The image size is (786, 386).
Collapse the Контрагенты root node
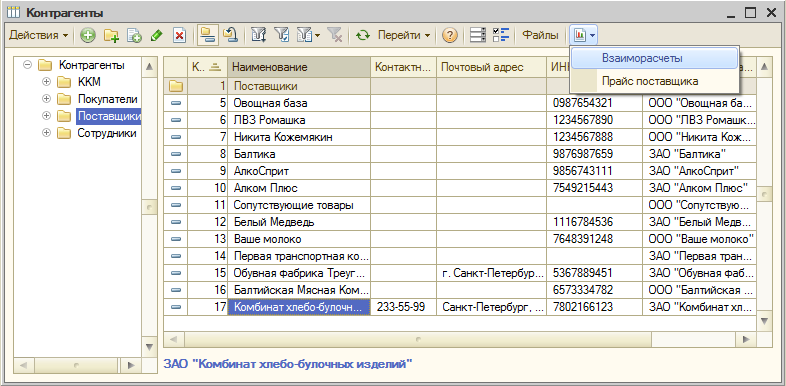click(28, 65)
